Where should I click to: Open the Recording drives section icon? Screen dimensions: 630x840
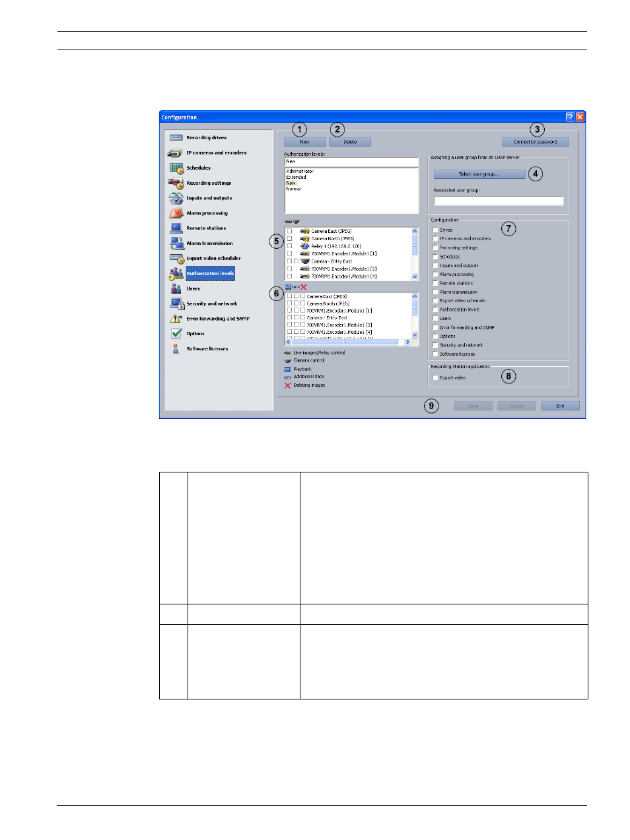click(176, 138)
